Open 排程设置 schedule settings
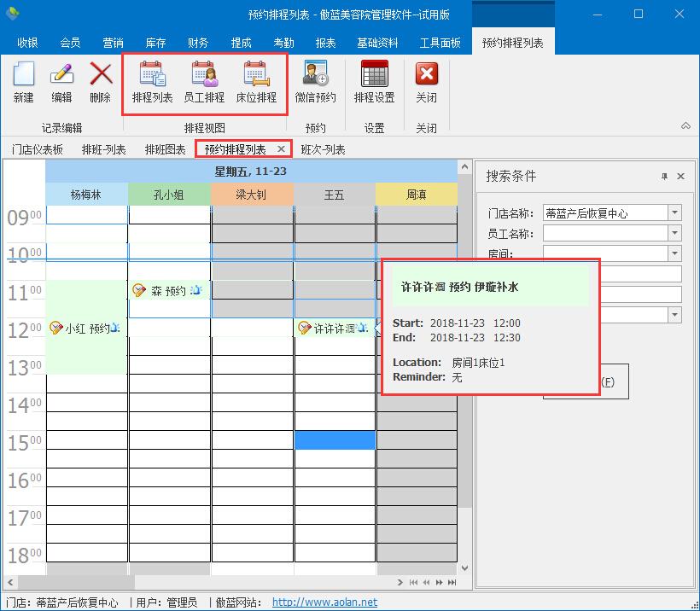The height and width of the screenshot is (611, 700). click(x=374, y=82)
